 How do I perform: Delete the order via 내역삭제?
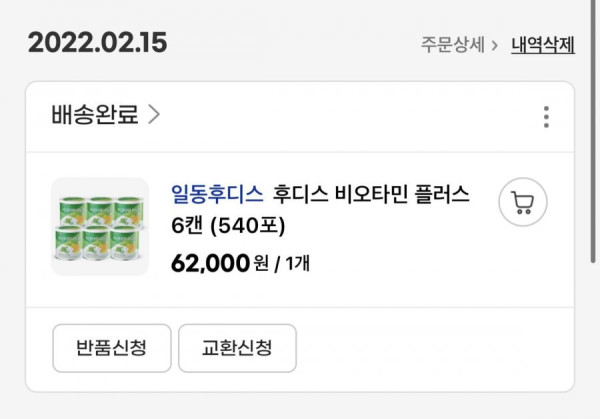click(543, 45)
